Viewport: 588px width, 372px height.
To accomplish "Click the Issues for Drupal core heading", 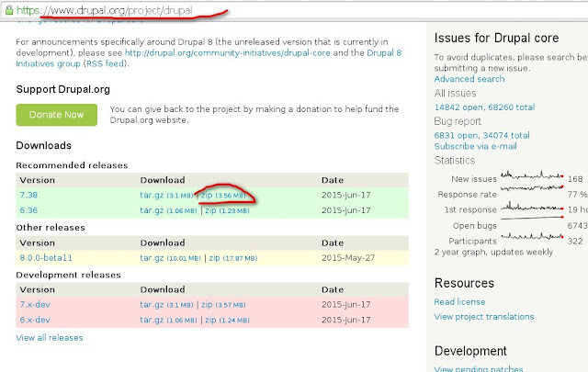I will (x=496, y=39).
